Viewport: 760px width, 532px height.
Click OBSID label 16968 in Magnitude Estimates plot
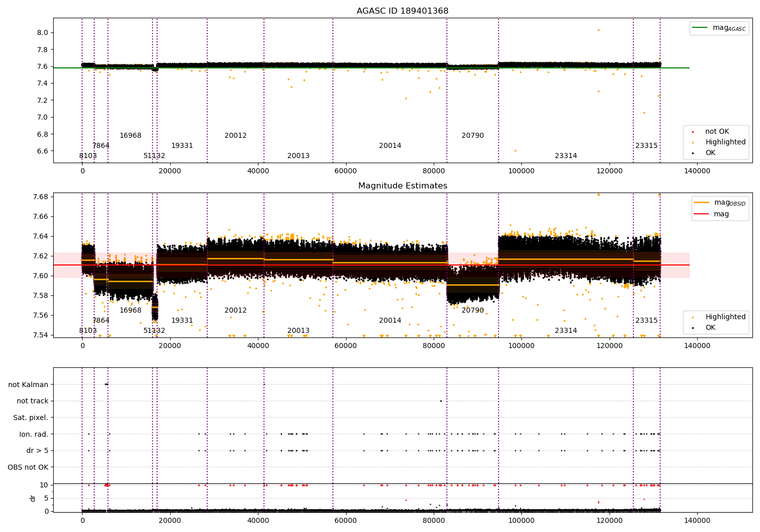coord(131,311)
